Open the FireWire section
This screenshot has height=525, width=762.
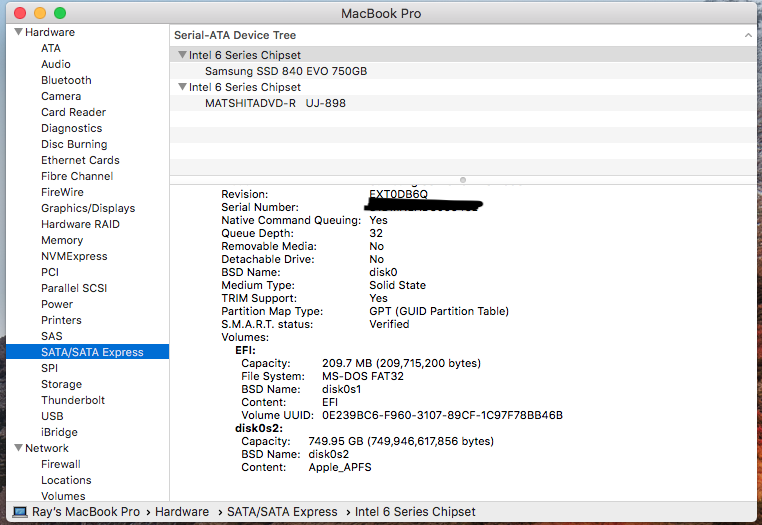click(x=62, y=192)
